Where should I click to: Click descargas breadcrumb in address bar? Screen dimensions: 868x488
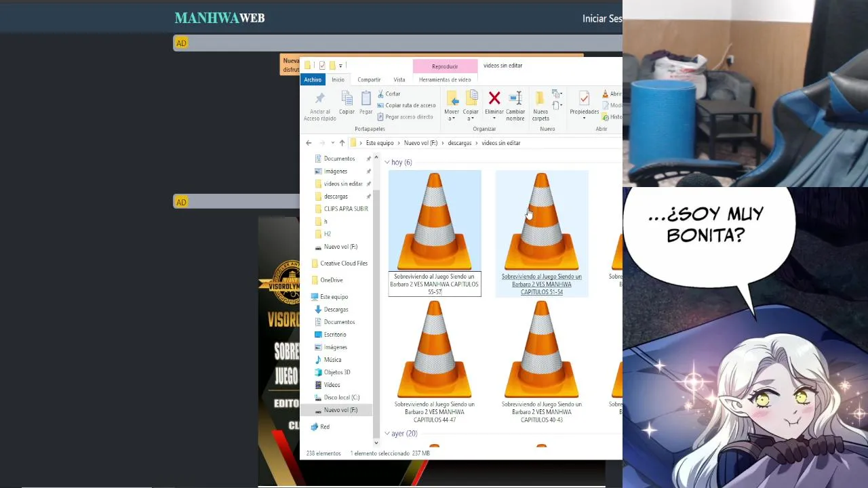tap(459, 143)
